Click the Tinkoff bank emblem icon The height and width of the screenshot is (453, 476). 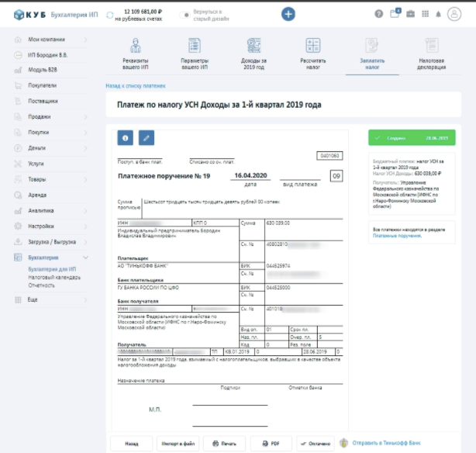tap(343, 443)
